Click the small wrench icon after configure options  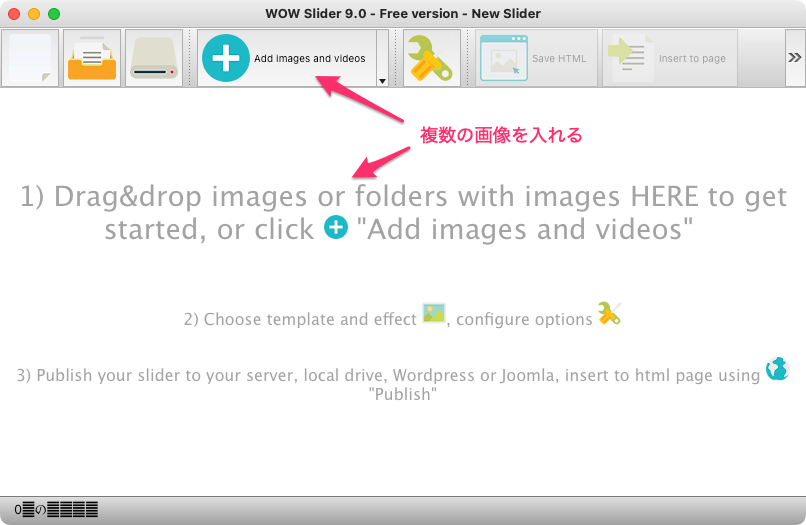click(609, 314)
